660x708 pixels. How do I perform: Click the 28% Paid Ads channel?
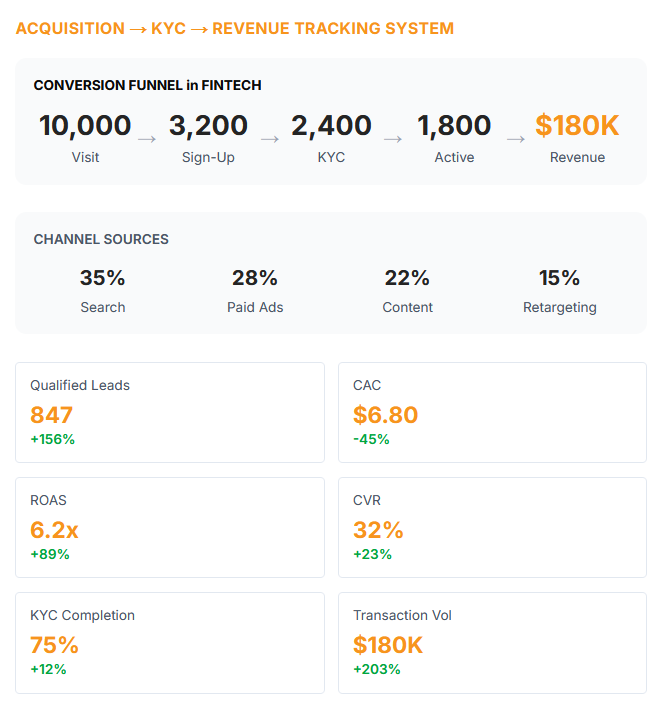tap(255, 290)
